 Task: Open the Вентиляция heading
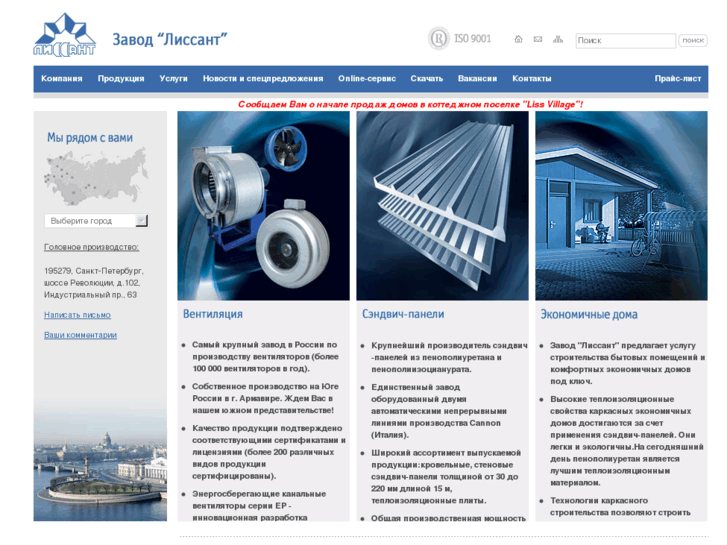pos(213,314)
